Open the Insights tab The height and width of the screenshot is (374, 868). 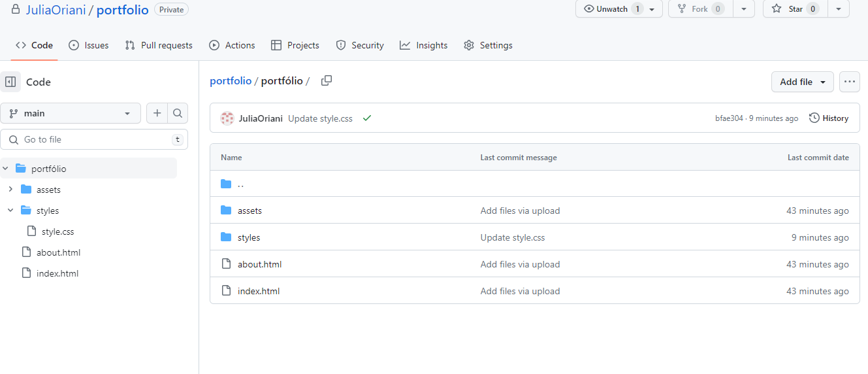click(424, 45)
